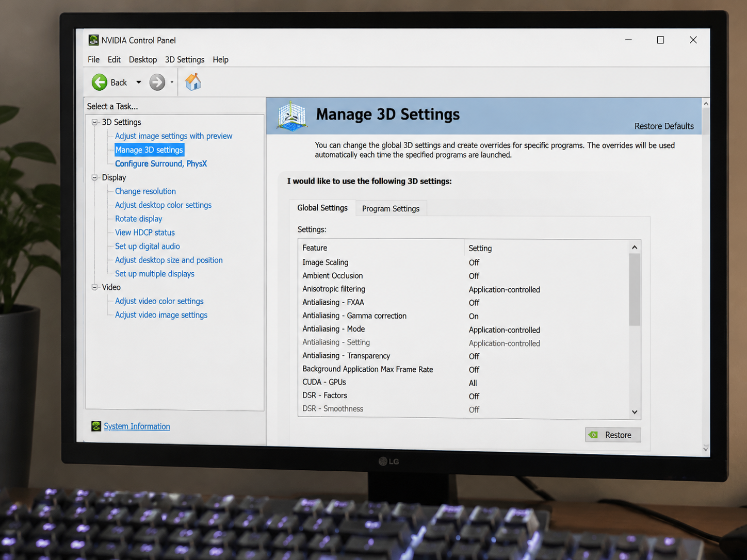The width and height of the screenshot is (747, 560).
Task: Open Adjust video color settings
Action: pos(159,301)
